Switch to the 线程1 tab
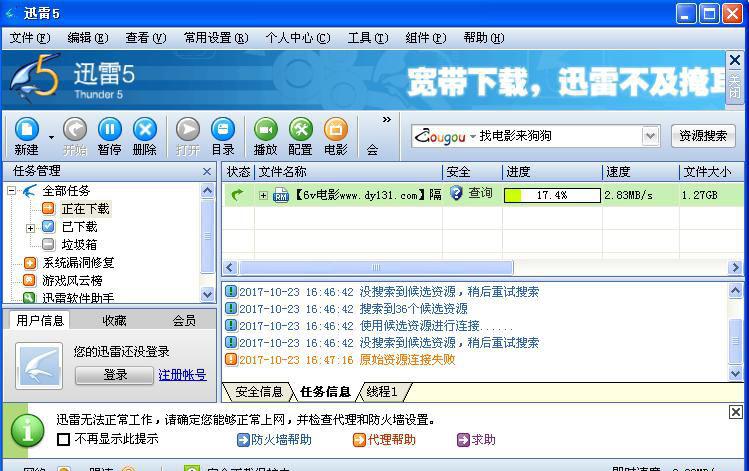This screenshot has height=471, width=749. [x=382, y=392]
